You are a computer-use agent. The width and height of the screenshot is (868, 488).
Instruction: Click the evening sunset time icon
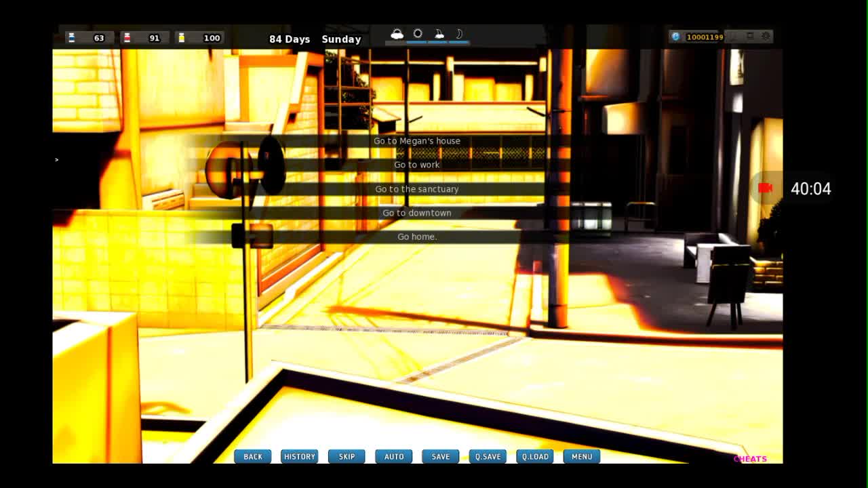click(x=439, y=34)
